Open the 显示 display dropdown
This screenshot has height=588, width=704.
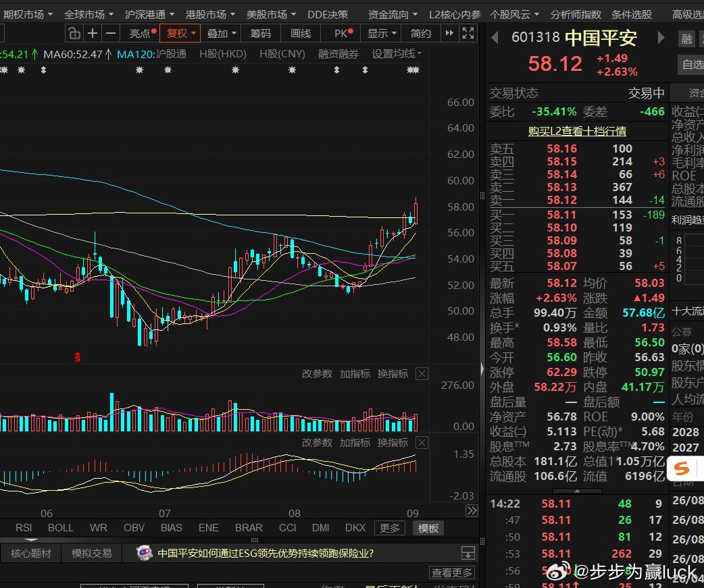[382, 34]
